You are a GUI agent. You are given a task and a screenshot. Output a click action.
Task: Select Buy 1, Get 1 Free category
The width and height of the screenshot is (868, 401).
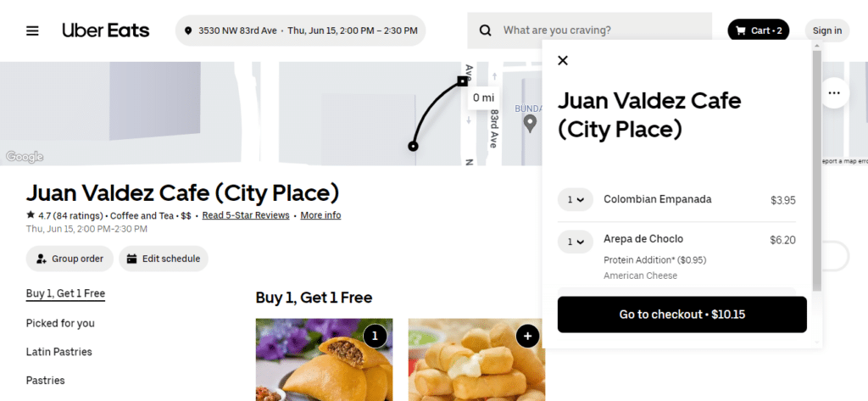click(x=65, y=293)
